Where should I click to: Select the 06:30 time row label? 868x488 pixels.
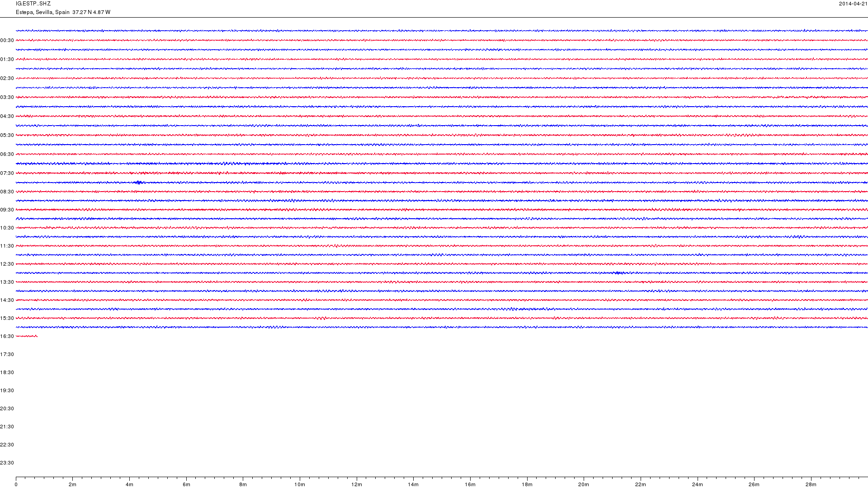tap(7, 154)
